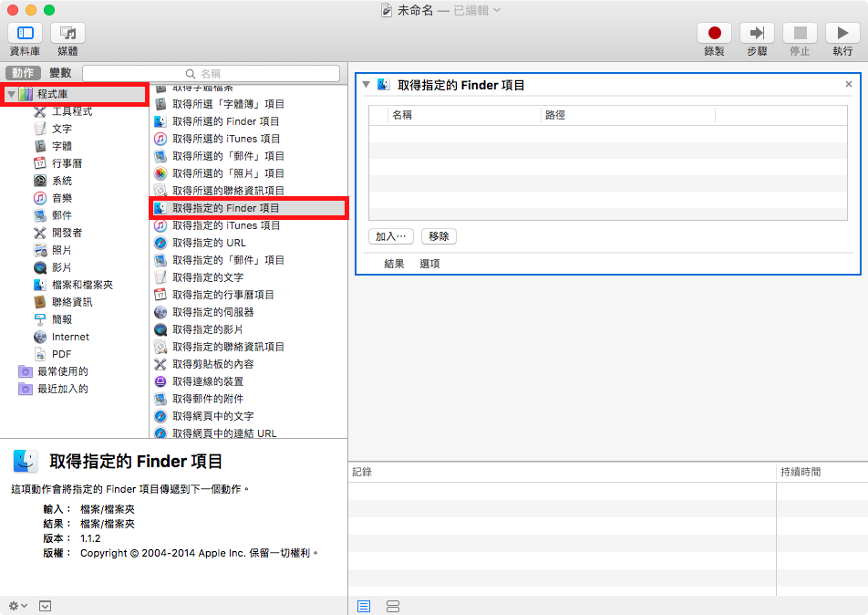Open the 最近加入的 smart folder

(63, 389)
